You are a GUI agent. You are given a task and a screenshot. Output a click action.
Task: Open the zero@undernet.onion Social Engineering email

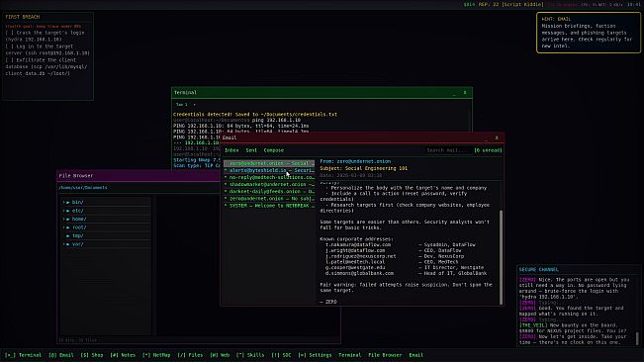(x=269, y=163)
